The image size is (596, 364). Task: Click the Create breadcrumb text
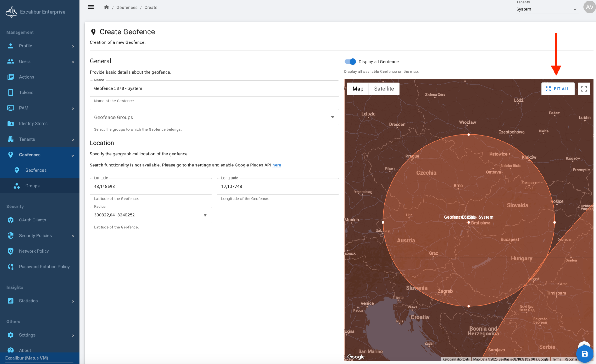151,8
